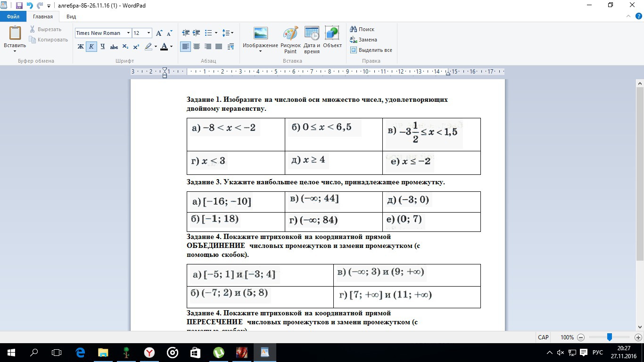Click Вырезать to cut selection
This screenshot has height=362, width=644.
pyautogui.click(x=46, y=29)
